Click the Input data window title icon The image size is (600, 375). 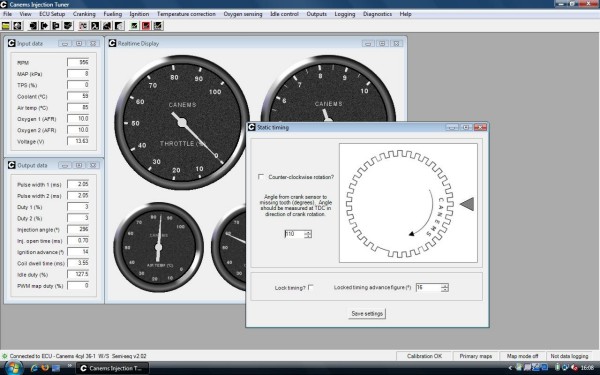[x=11, y=43]
